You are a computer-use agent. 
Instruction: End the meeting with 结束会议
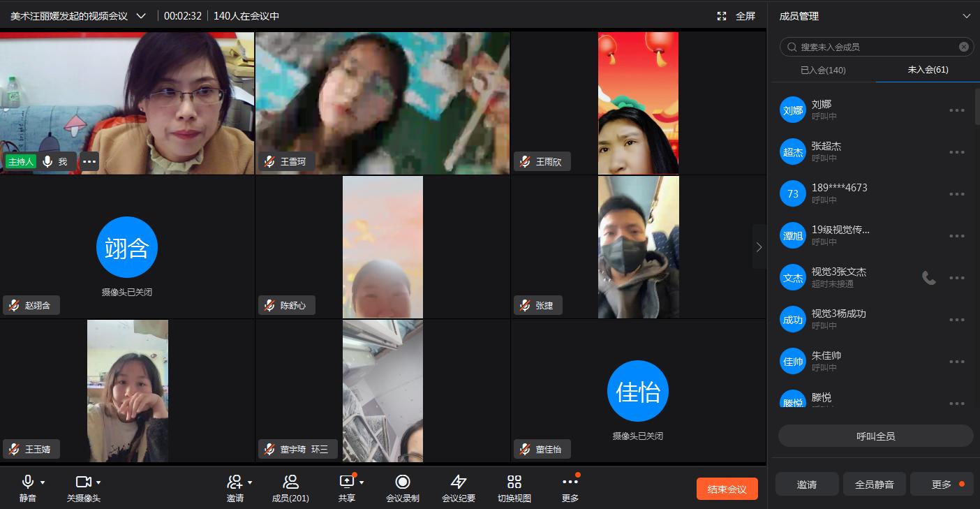click(727, 489)
